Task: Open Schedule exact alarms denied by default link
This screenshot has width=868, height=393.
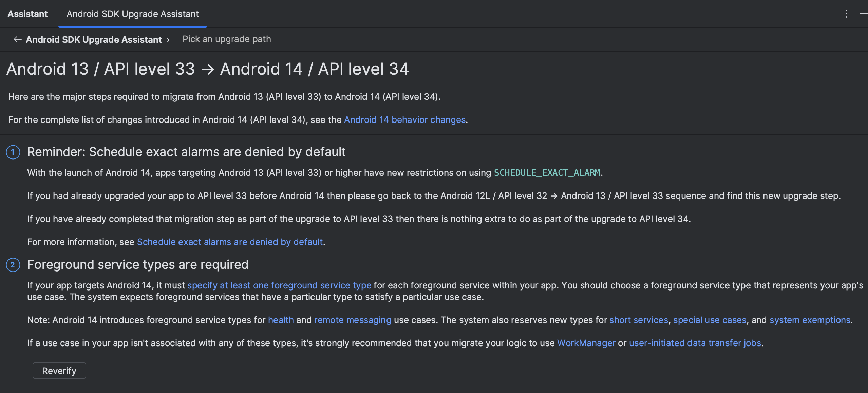Action: tap(229, 242)
